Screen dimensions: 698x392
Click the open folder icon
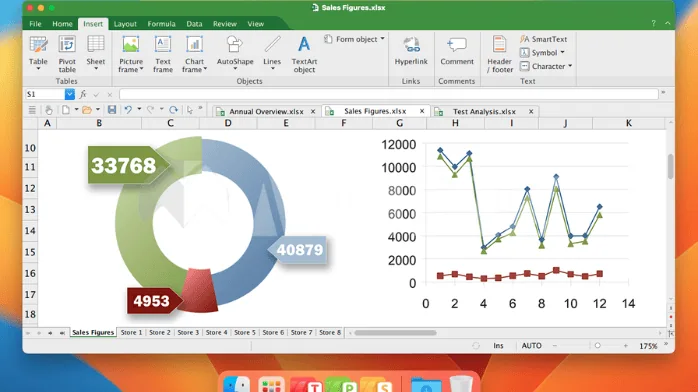point(87,109)
